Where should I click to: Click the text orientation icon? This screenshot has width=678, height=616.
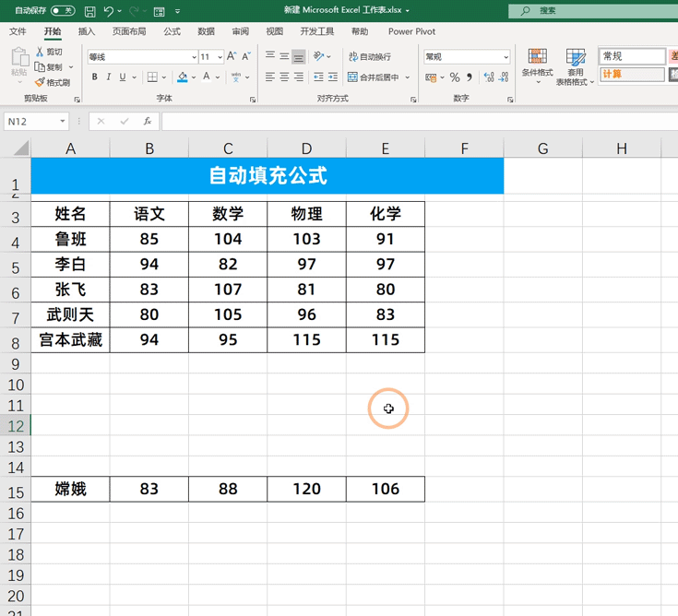(318, 56)
